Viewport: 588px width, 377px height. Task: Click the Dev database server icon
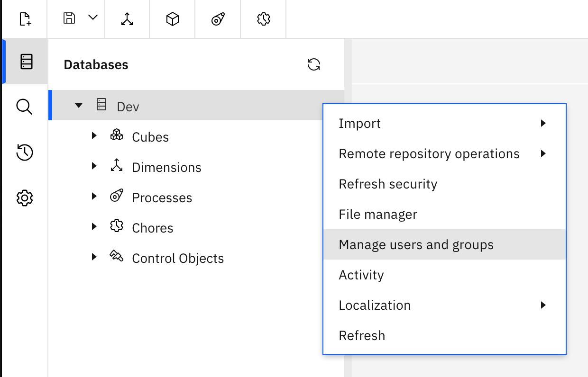coord(101,104)
